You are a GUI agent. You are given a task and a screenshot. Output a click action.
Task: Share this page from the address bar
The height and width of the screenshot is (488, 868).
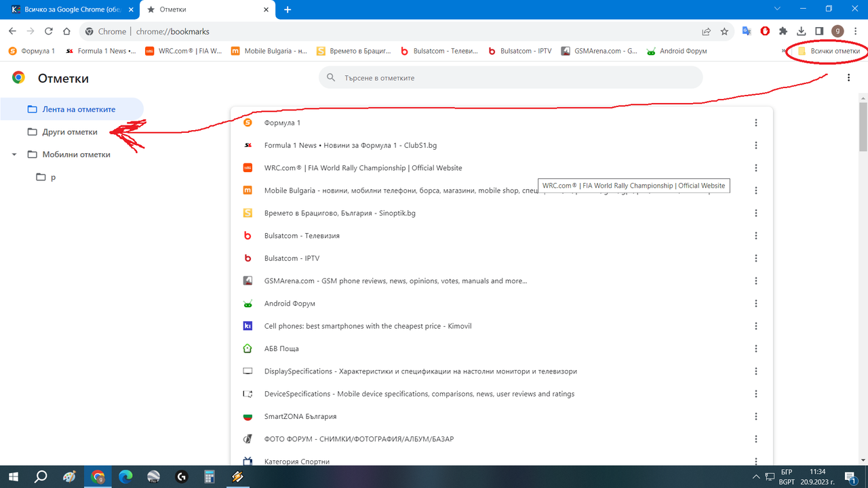[707, 31]
